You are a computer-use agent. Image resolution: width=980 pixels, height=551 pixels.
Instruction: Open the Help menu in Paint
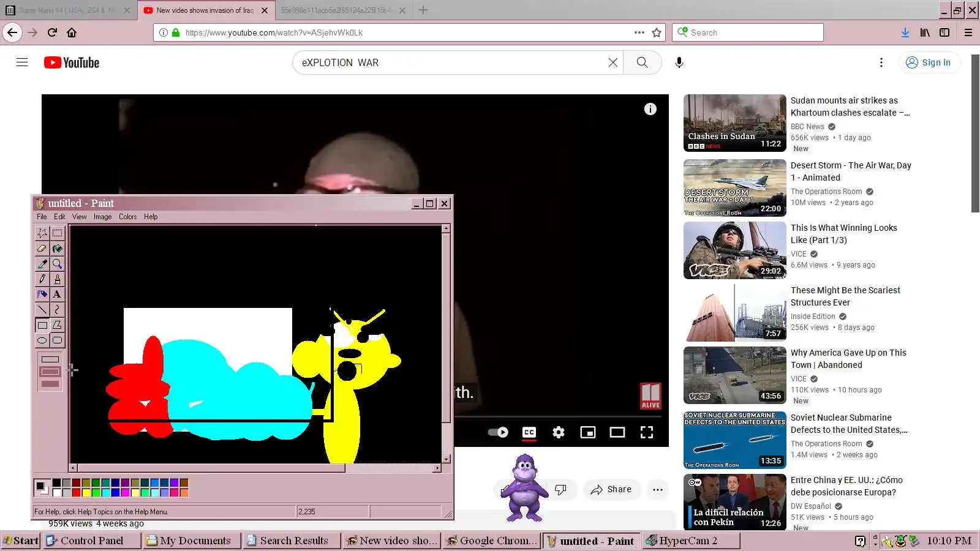tap(151, 217)
